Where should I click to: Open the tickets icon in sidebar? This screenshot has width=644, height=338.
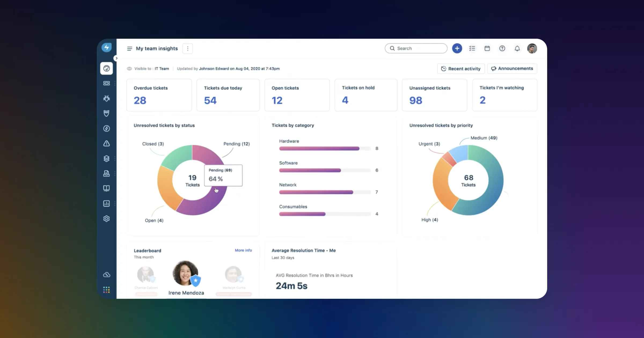pyautogui.click(x=107, y=83)
